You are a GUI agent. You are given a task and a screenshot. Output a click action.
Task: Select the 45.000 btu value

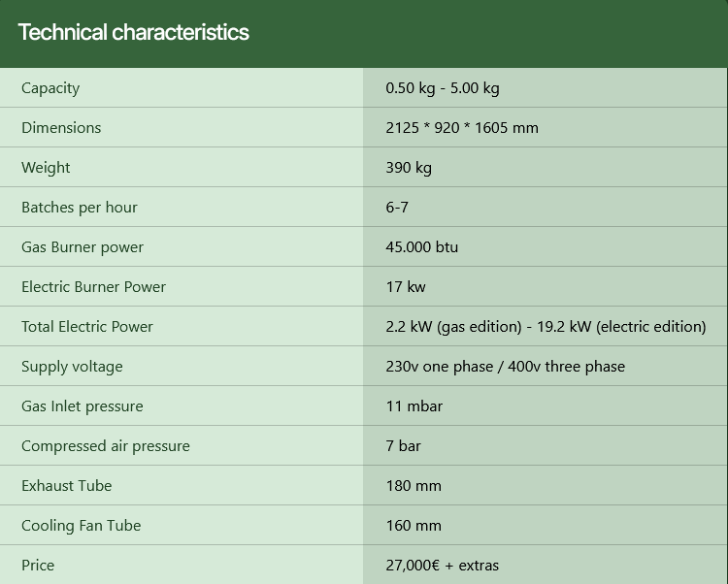pos(422,247)
